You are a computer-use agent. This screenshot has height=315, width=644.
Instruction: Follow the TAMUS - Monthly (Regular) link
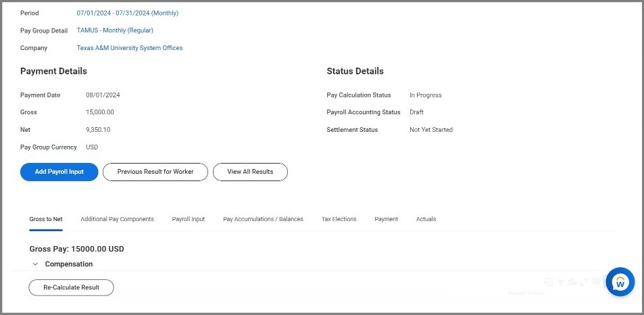click(115, 30)
